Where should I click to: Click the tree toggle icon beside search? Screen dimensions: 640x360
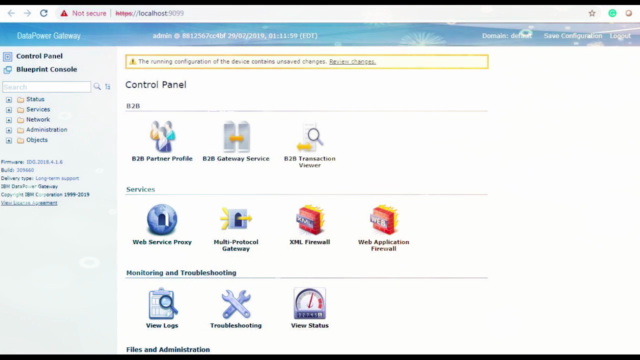[x=108, y=87]
